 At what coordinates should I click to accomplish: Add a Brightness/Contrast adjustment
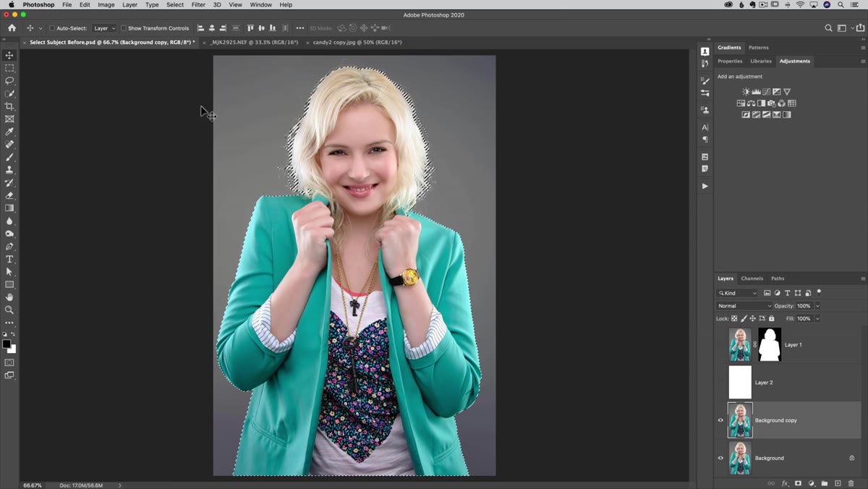click(x=746, y=92)
